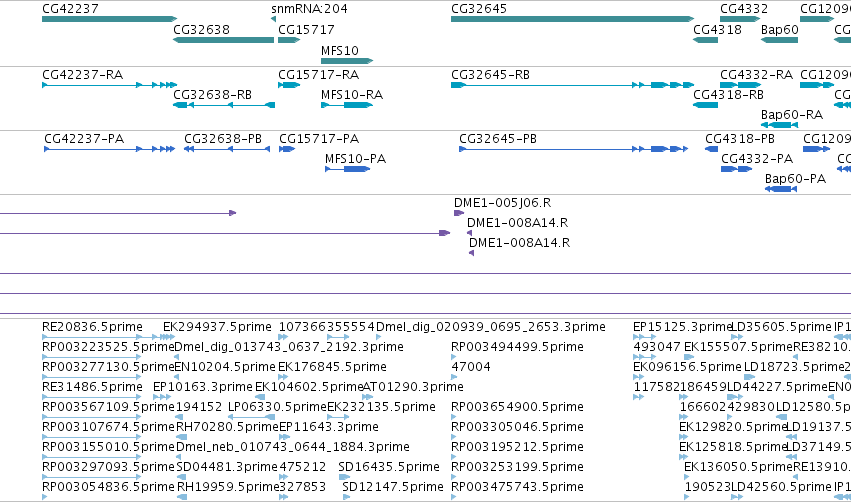Click the EK294937.5prime EST label
This screenshot has width=851, height=502.
coord(217,327)
